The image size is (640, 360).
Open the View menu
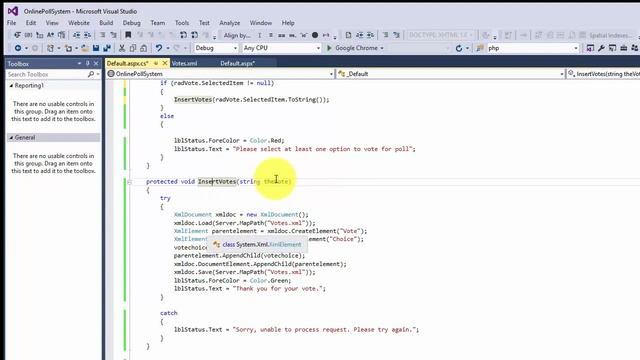point(52,23)
